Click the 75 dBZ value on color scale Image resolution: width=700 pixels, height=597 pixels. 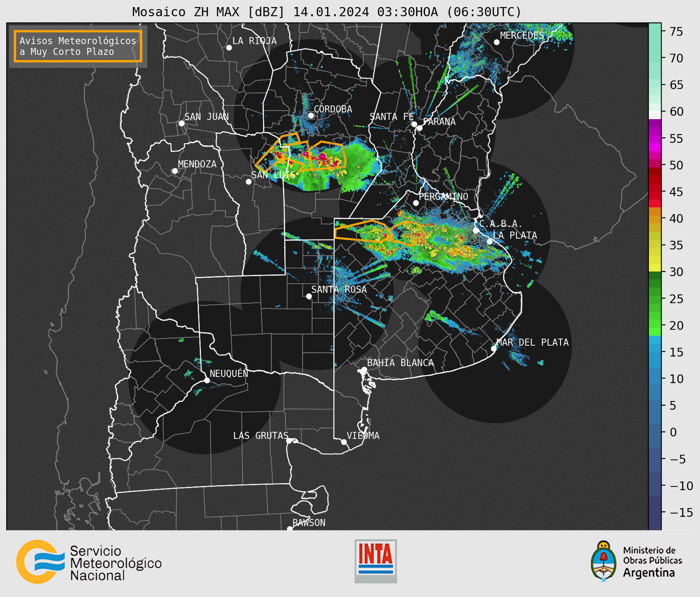pyautogui.click(x=676, y=32)
